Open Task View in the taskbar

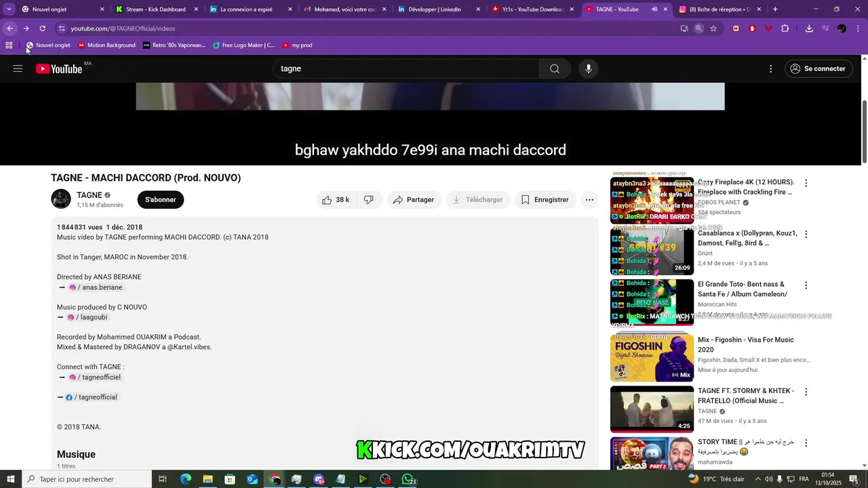point(163,479)
